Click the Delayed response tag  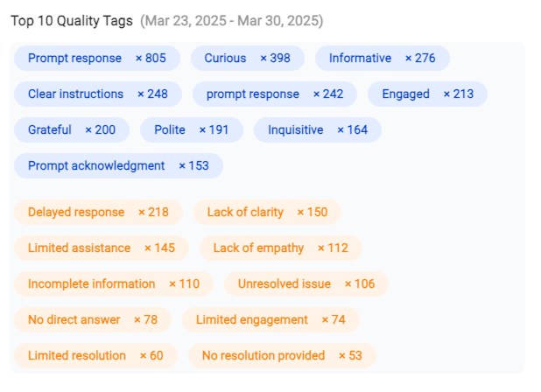[x=98, y=212]
